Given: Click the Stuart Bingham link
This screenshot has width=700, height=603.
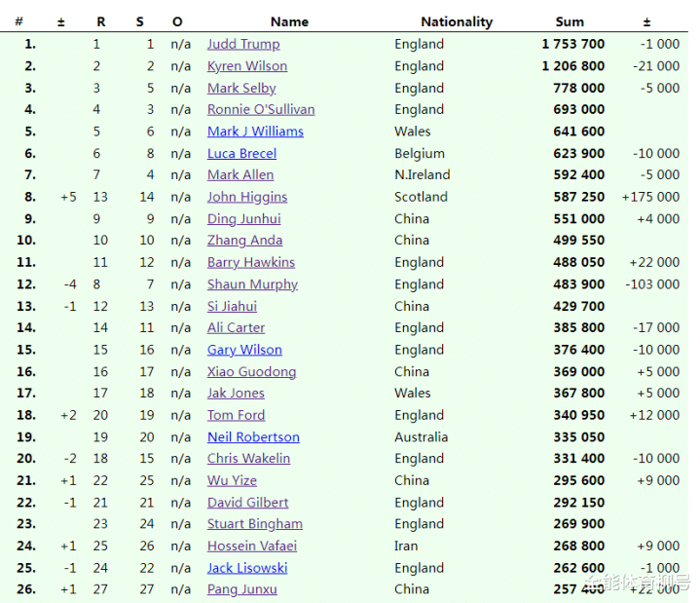Looking at the screenshot, I should 254,524.
